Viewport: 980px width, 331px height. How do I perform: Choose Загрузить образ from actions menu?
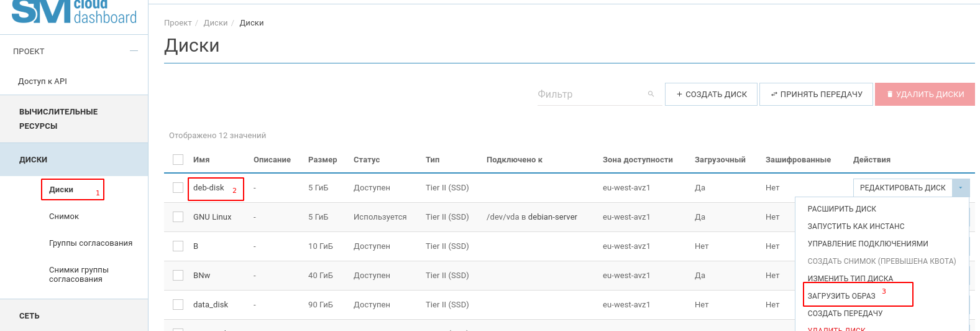click(841, 296)
